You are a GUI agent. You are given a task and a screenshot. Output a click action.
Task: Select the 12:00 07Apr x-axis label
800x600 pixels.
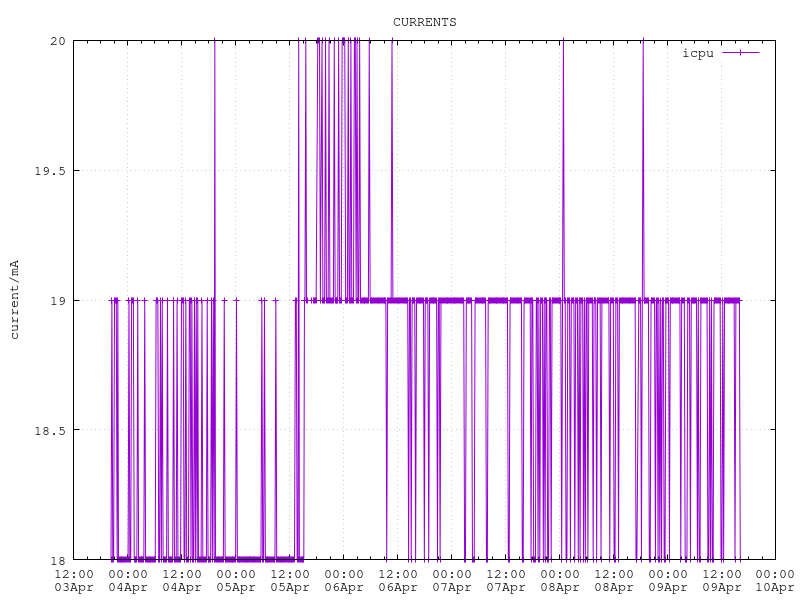[x=506, y=581]
